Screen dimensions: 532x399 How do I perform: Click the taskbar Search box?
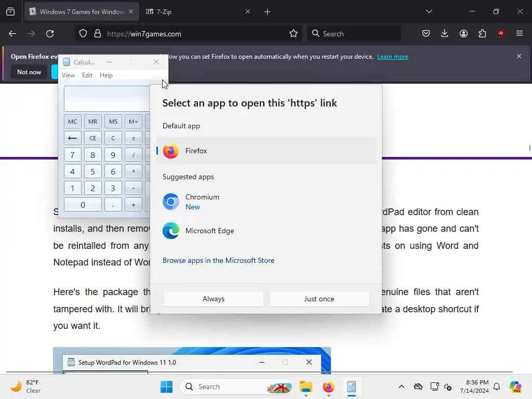236,387
